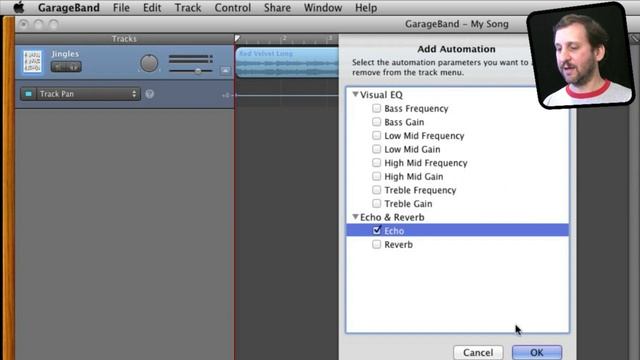
Task: Open the Window menu
Action: (323, 8)
